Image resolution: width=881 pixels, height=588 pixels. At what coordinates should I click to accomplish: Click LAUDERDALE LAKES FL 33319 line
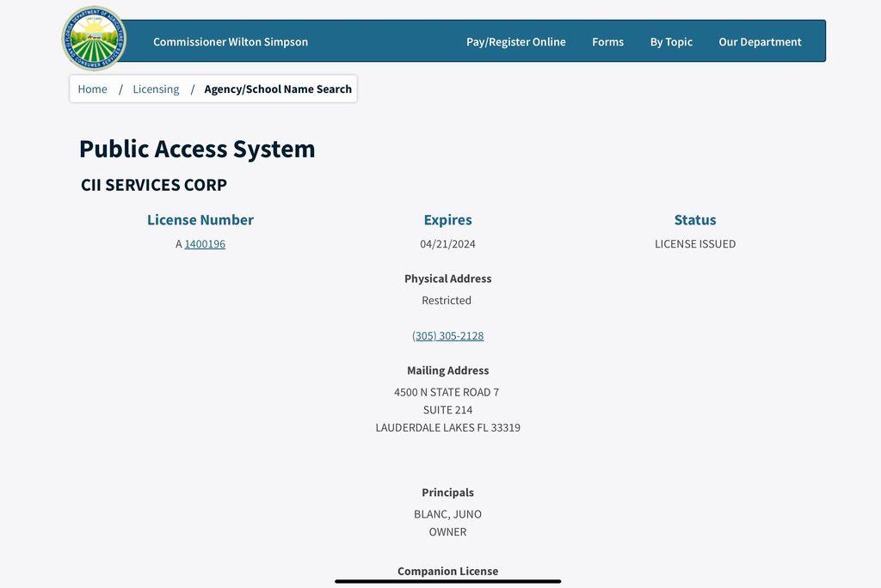tap(447, 427)
